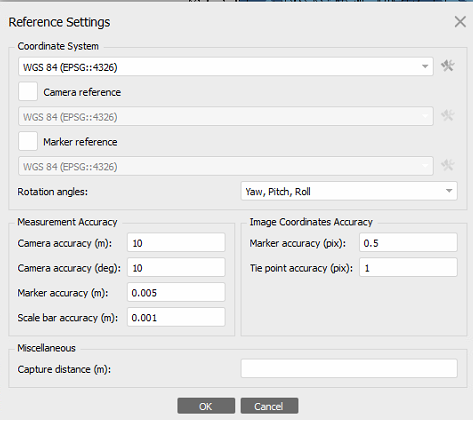Click the Capture distance (m) label
The height and width of the screenshot is (422, 475).
pyautogui.click(x=64, y=369)
